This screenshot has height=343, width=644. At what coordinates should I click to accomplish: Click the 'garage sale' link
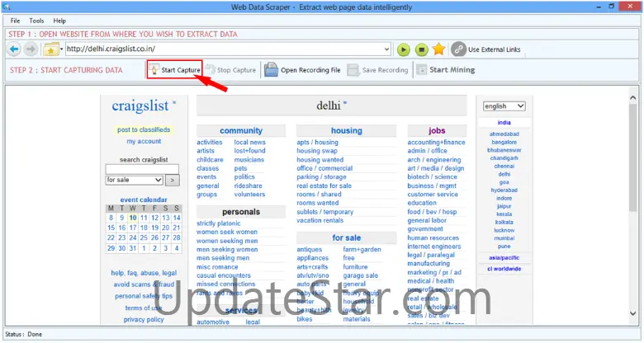click(x=360, y=275)
